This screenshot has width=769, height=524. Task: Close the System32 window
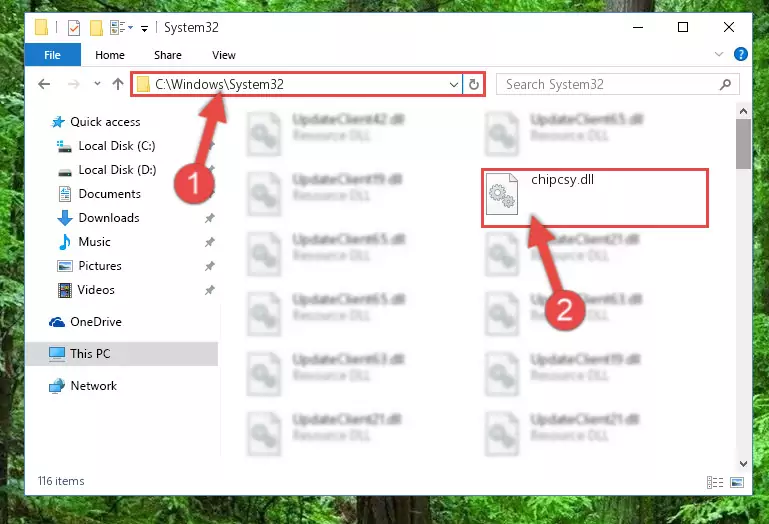click(729, 27)
